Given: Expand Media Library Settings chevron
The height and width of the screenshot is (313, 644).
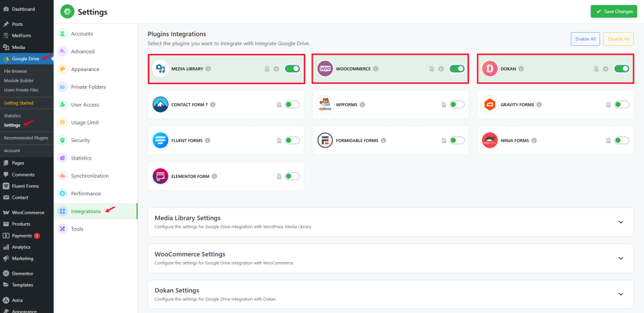Looking at the screenshot, I should (621, 222).
